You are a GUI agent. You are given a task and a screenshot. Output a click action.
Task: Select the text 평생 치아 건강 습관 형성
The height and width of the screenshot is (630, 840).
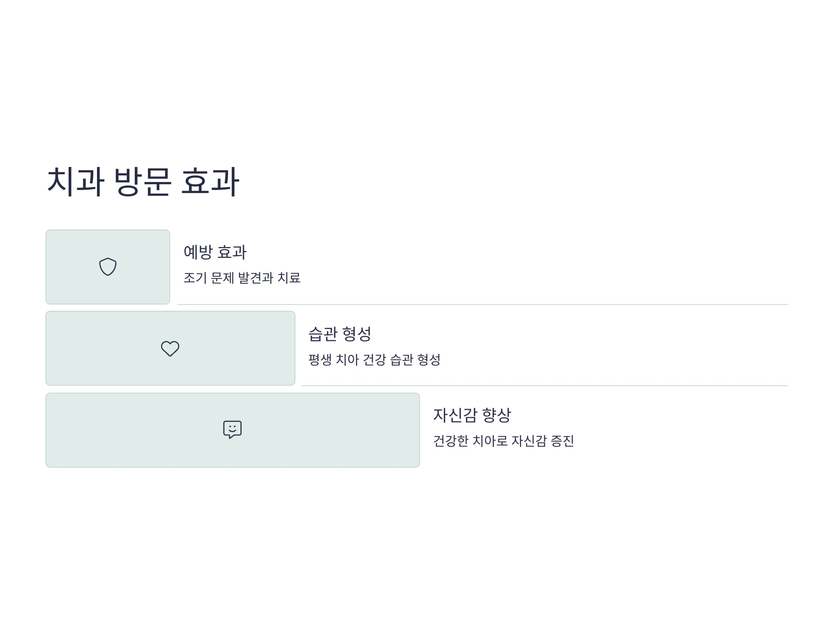pos(374,359)
